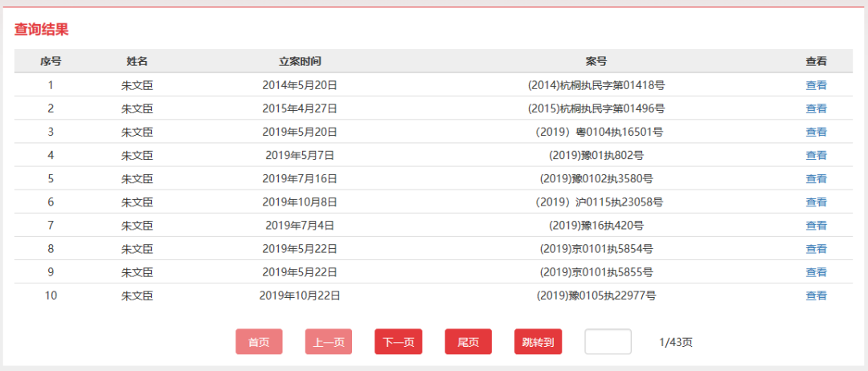Click filing date 2015年4月27日
Viewport: 868px width, 371px height.
(x=300, y=109)
